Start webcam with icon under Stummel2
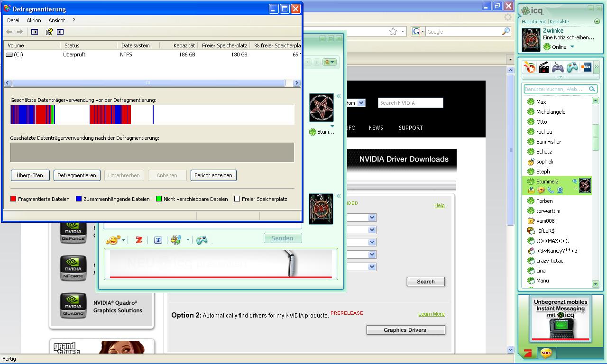The width and height of the screenshot is (607, 364). click(x=560, y=190)
